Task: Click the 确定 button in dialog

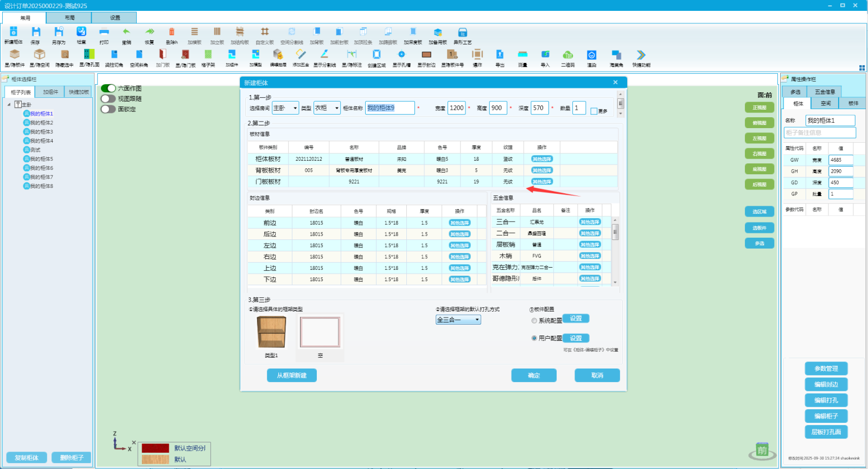Action: (x=534, y=376)
